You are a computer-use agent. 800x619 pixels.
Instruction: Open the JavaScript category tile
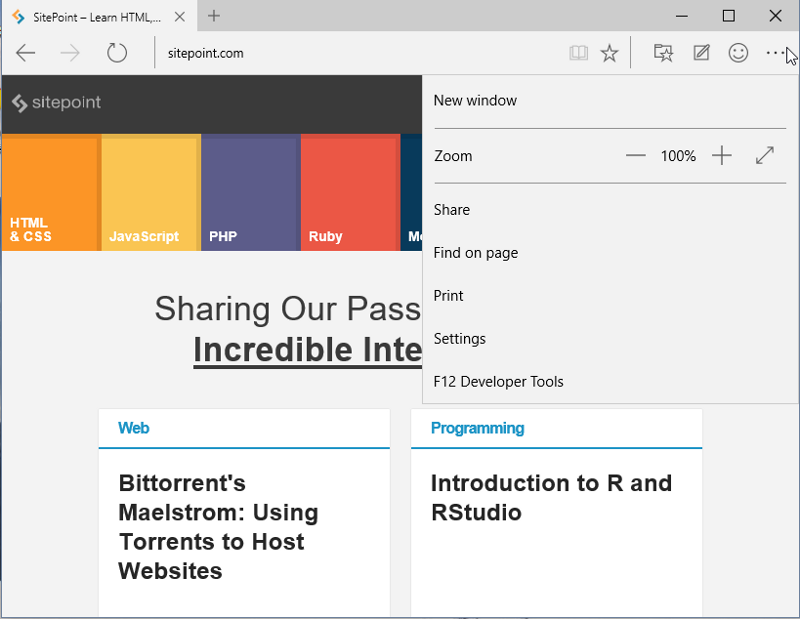pos(150,192)
